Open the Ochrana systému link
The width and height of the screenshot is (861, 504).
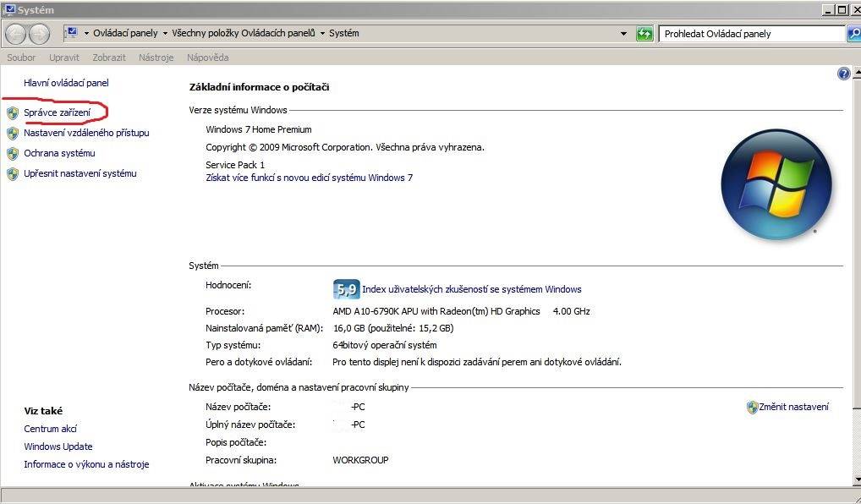59,153
